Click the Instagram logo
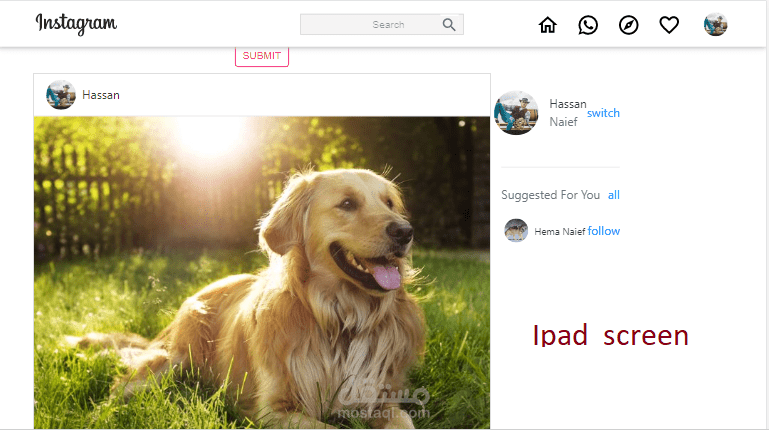Viewport: 769px width, 430px height. pyautogui.click(x=76, y=24)
